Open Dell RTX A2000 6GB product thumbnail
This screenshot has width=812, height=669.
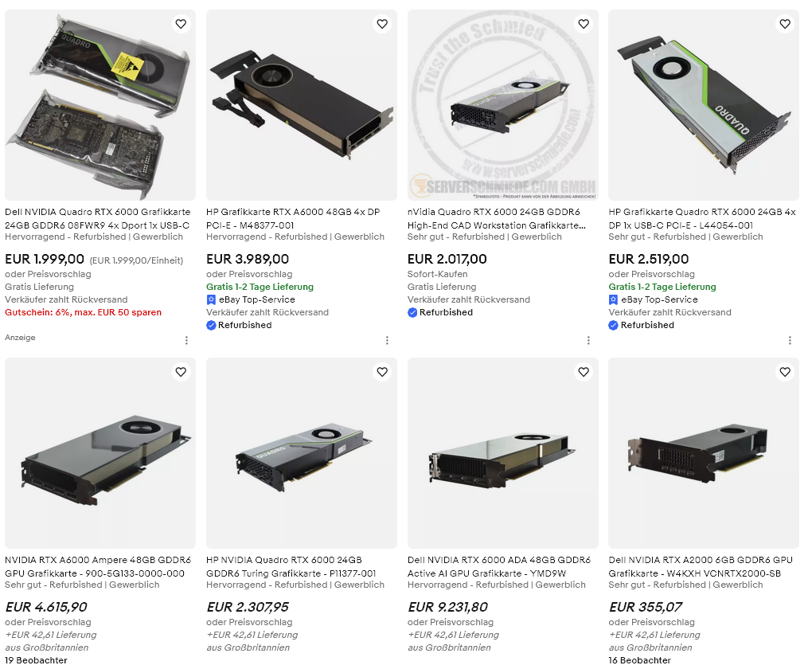[x=704, y=453]
